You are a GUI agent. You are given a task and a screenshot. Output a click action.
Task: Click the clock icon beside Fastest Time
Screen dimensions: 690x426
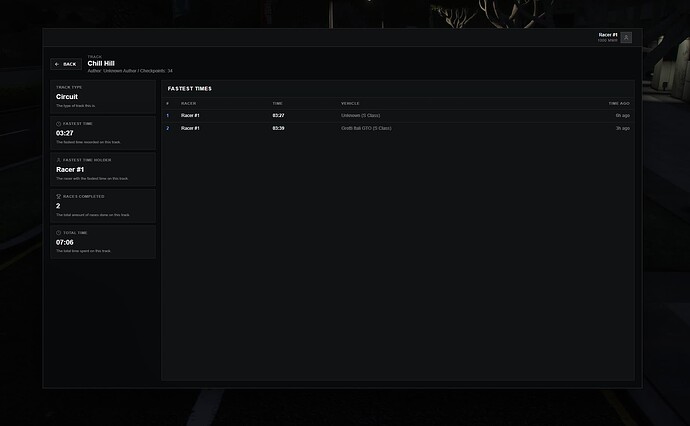(59, 124)
